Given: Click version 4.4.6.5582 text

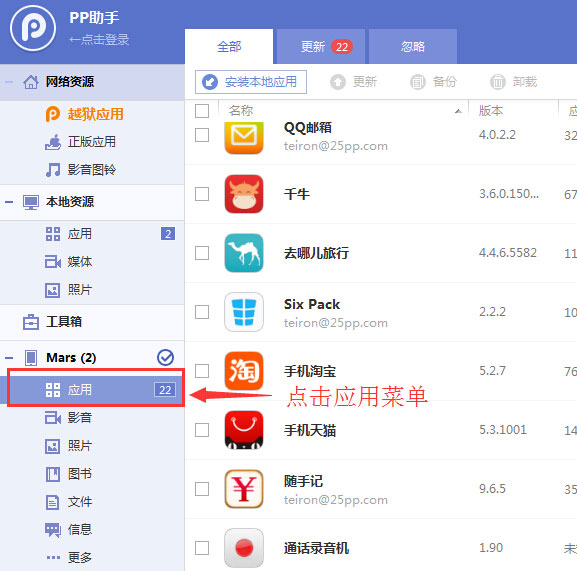Looking at the screenshot, I should coord(507,253).
